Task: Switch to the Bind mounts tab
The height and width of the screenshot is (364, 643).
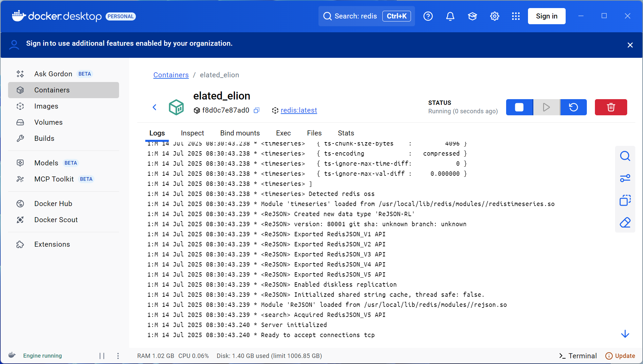Action: [x=240, y=133]
